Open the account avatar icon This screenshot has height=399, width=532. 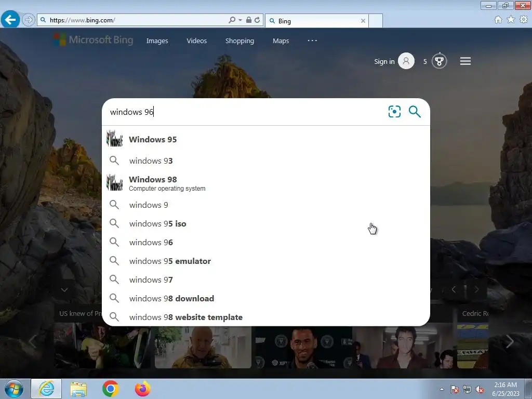pyautogui.click(x=406, y=61)
